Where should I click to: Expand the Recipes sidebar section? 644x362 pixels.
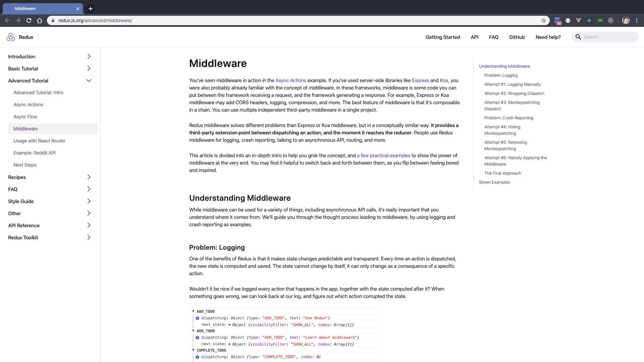coord(89,177)
